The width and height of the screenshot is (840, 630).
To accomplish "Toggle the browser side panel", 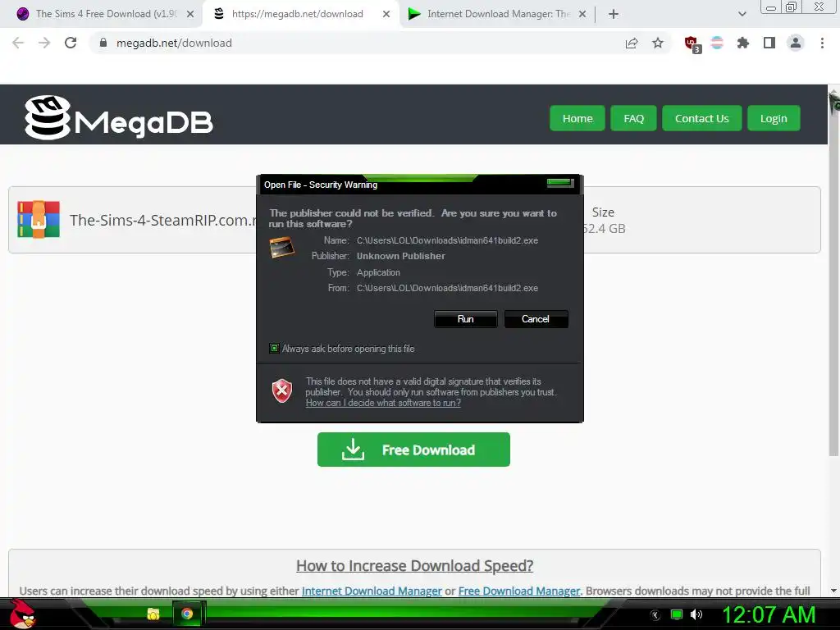I will pyautogui.click(x=769, y=43).
